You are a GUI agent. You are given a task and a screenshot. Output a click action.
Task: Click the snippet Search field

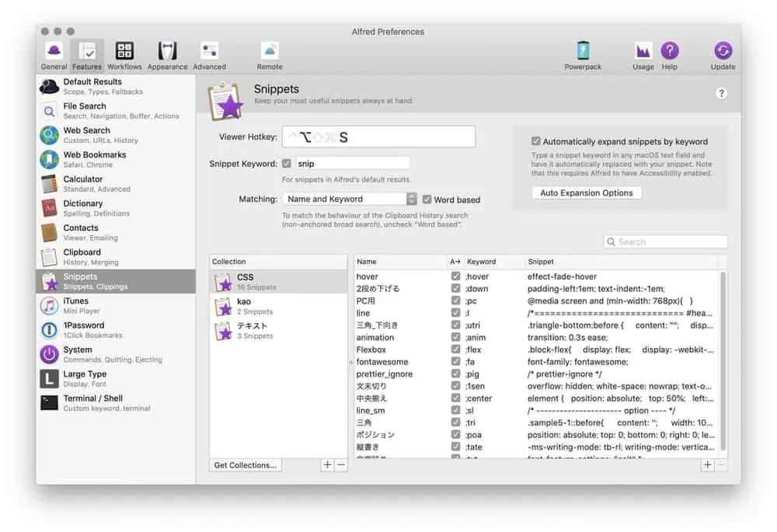coord(666,242)
